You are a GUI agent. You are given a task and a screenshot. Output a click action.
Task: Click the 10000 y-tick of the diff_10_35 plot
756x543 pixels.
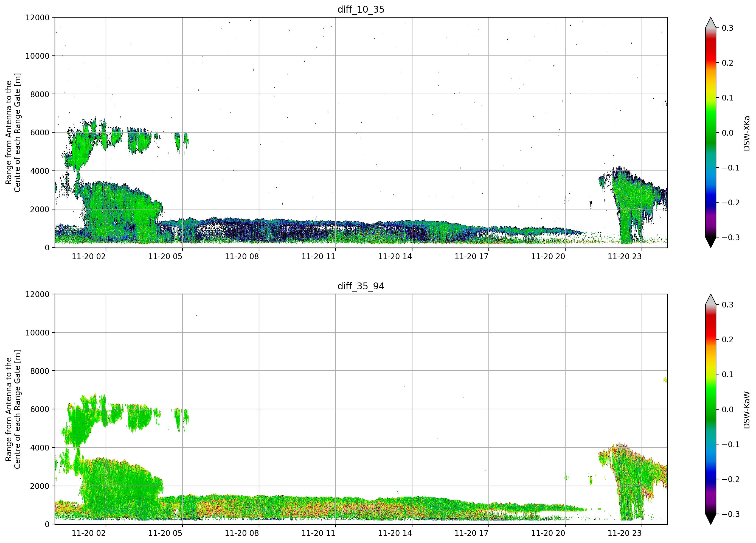click(37, 56)
